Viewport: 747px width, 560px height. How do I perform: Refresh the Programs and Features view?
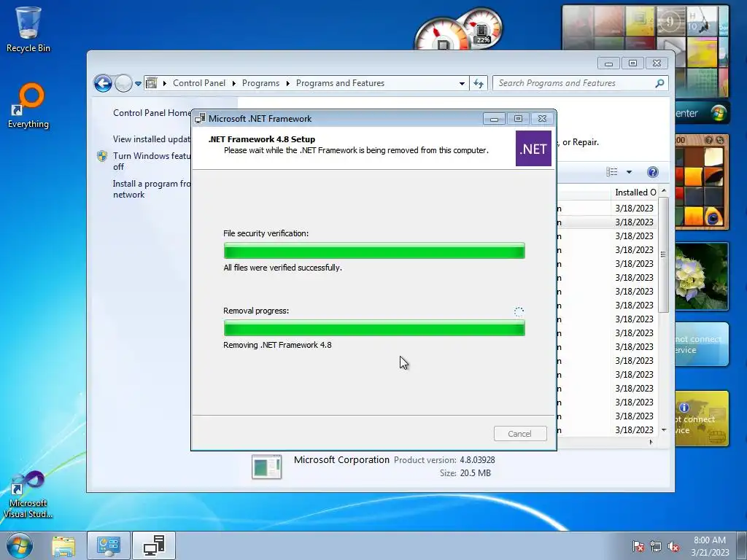pos(479,83)
